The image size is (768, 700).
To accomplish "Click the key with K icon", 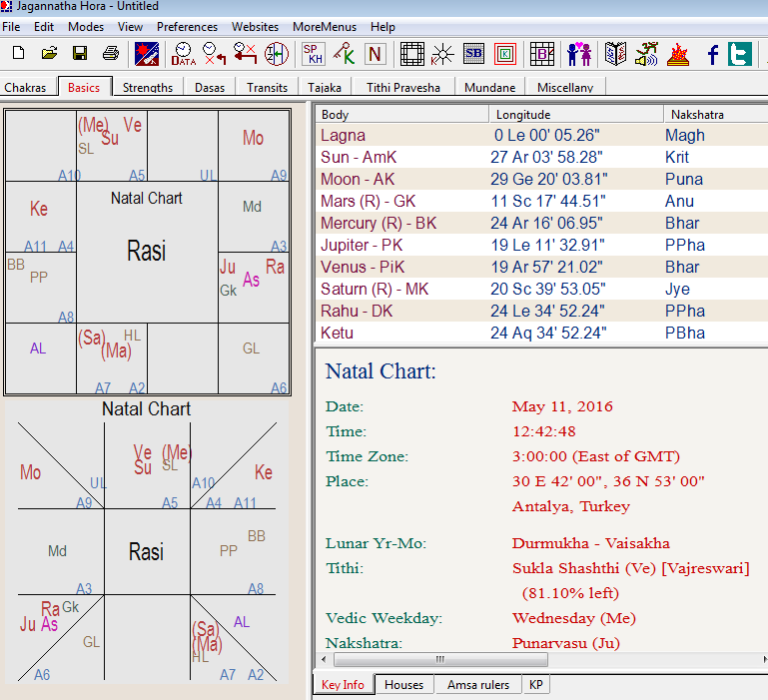I will 344,53.
